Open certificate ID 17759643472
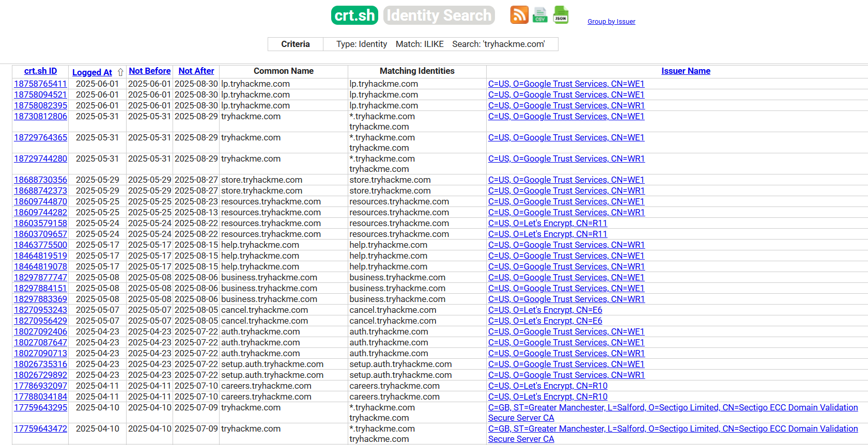The image size is (868, 445). coord(40,428)
